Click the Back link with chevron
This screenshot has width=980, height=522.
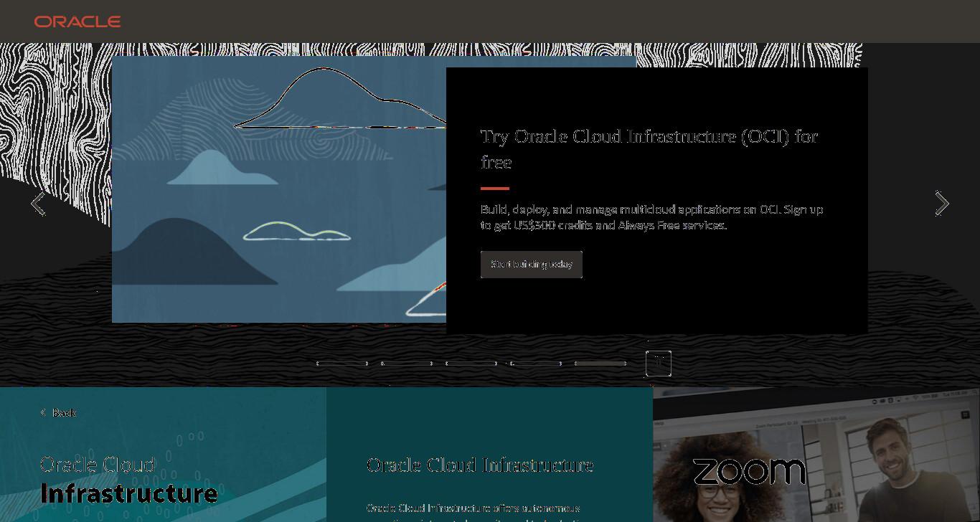point(58,412)
